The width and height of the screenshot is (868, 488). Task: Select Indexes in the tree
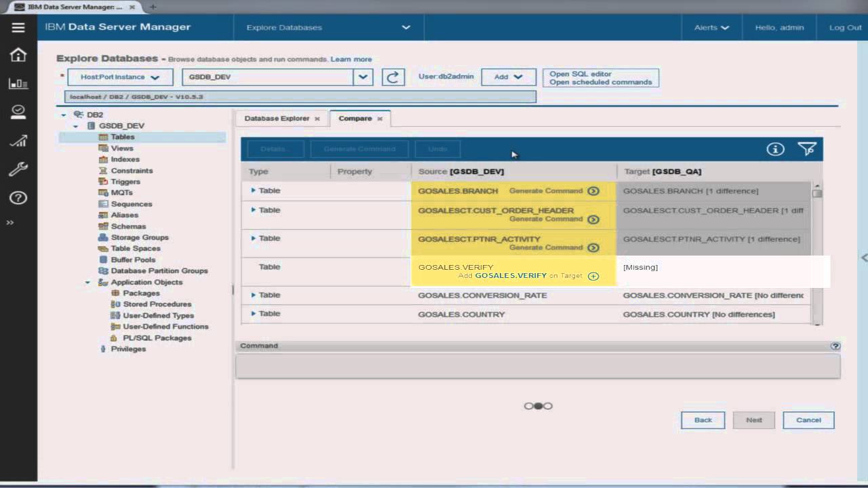[125, 159]
